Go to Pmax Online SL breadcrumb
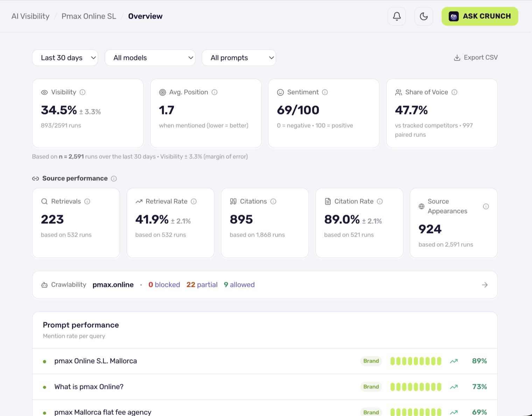Screen dimensions: 532x416 (89, 16)
